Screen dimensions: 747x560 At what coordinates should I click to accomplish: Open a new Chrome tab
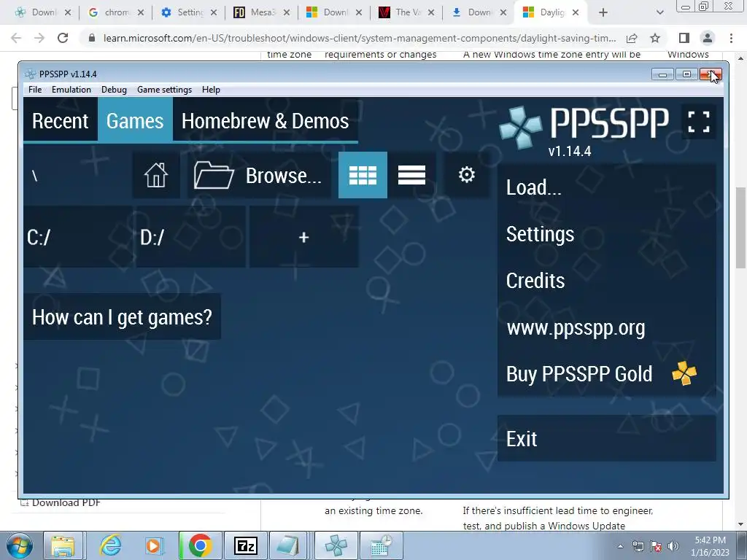pos(603,13)
